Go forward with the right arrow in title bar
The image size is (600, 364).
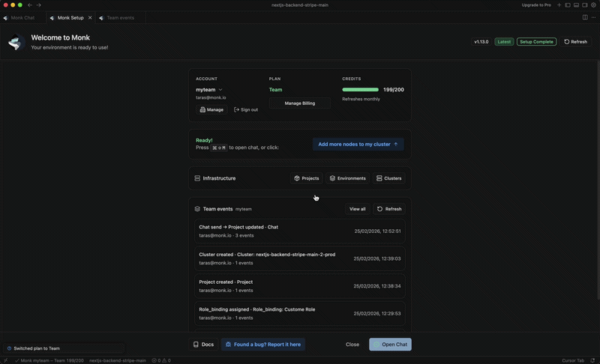click(39, 5)
